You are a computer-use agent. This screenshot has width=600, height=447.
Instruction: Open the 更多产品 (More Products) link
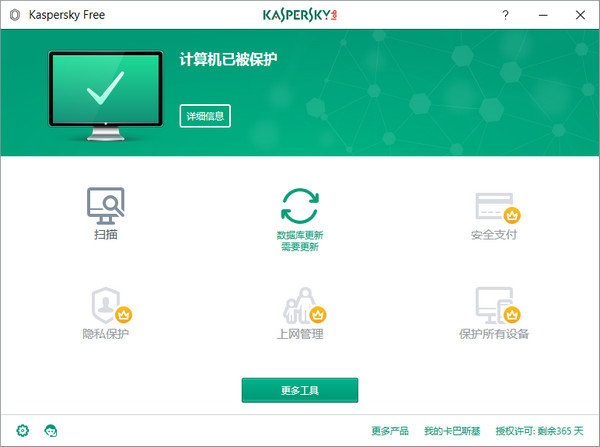(x=390, y=431)
